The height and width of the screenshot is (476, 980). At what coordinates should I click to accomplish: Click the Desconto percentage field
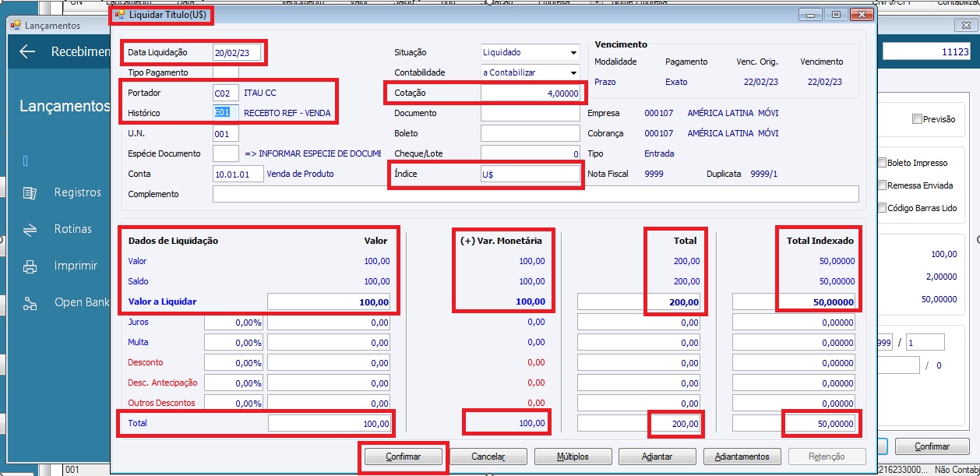coord(234,362)
